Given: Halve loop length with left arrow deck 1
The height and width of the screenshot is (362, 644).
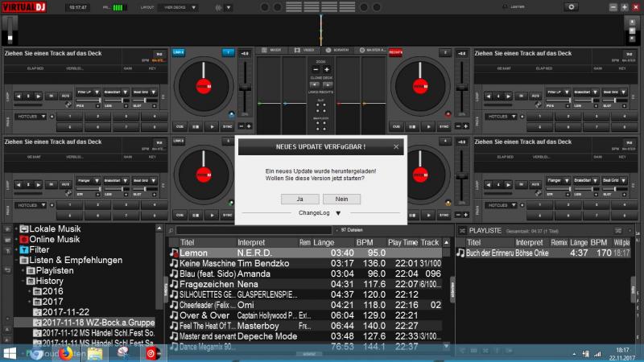Looking at the screenshot, I should [x=19, y=96].
